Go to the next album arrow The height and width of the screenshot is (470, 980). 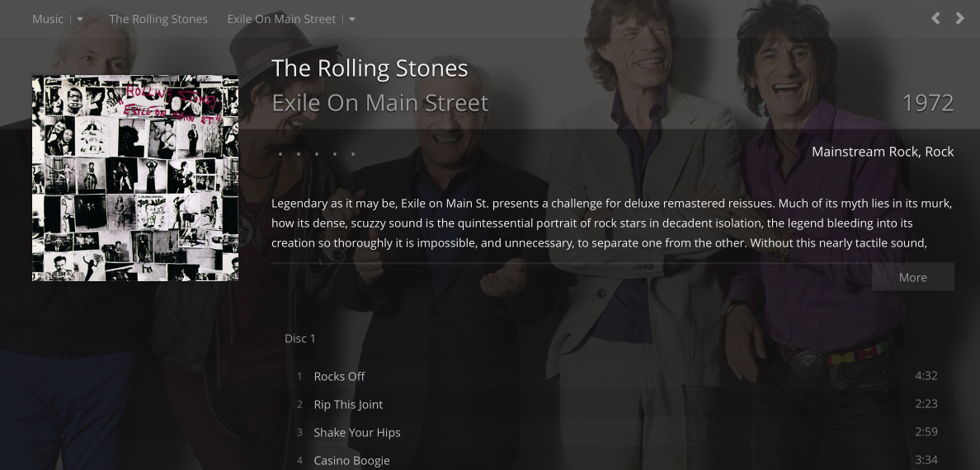[x=959, y=18]
